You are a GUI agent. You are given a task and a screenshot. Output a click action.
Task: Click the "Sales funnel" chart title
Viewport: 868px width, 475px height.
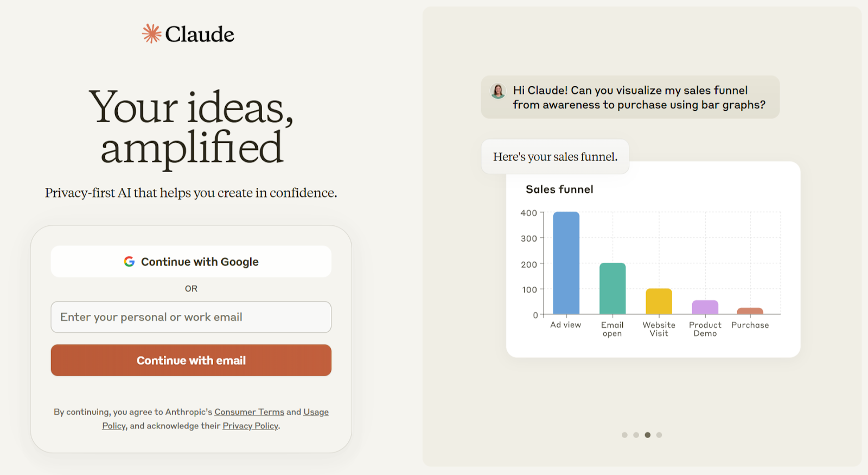click(559, 189)
